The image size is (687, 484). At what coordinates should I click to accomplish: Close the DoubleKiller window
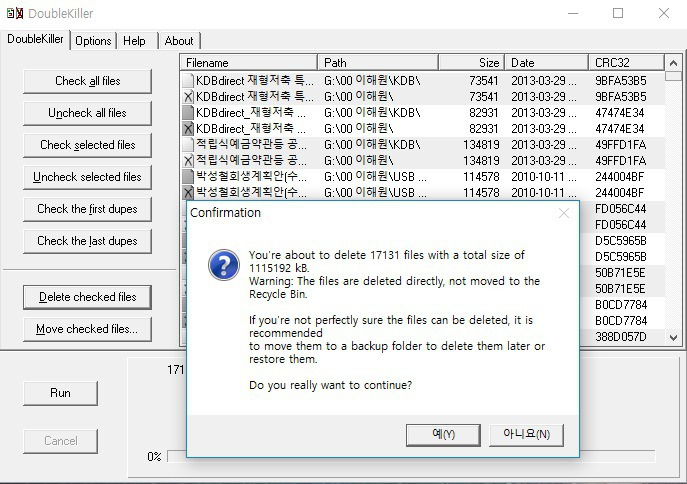664,14
